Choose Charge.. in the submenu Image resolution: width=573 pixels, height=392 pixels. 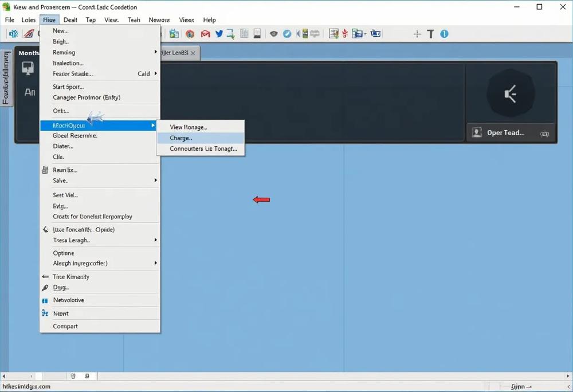[x=201, y=138]
